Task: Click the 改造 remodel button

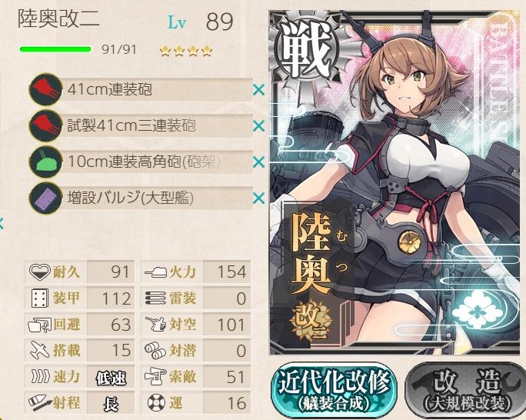Action: [x=465, y=391]
